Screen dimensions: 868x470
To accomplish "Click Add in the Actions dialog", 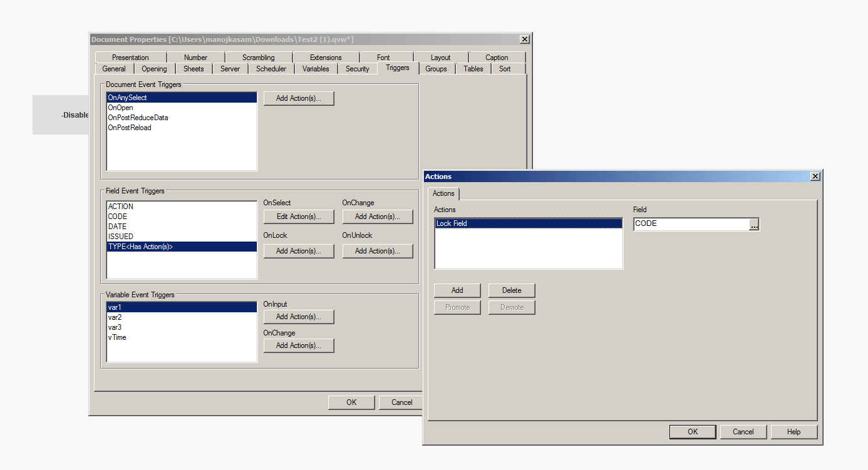I will pyautogui.click(x=457, y=290).
